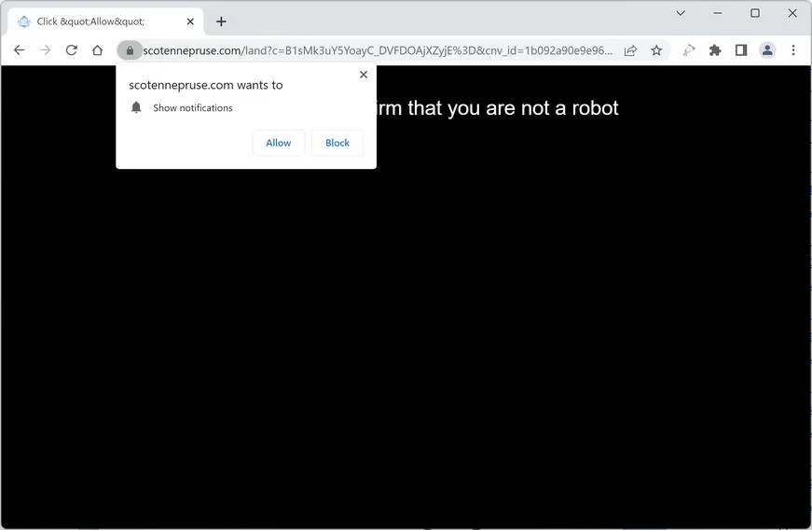The image size is (812, 530).
Task: Click the pinned extension icon beside star
Action: coord(689,50)
